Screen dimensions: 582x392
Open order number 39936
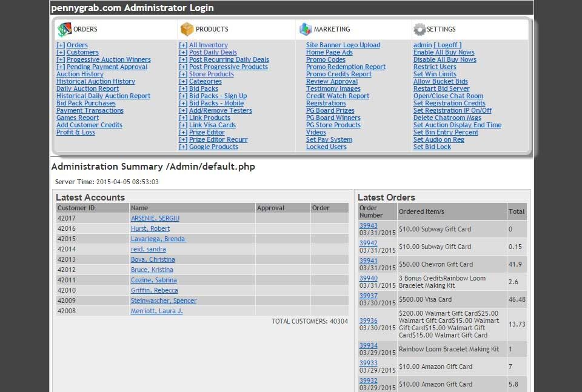(x=368, y=321)
